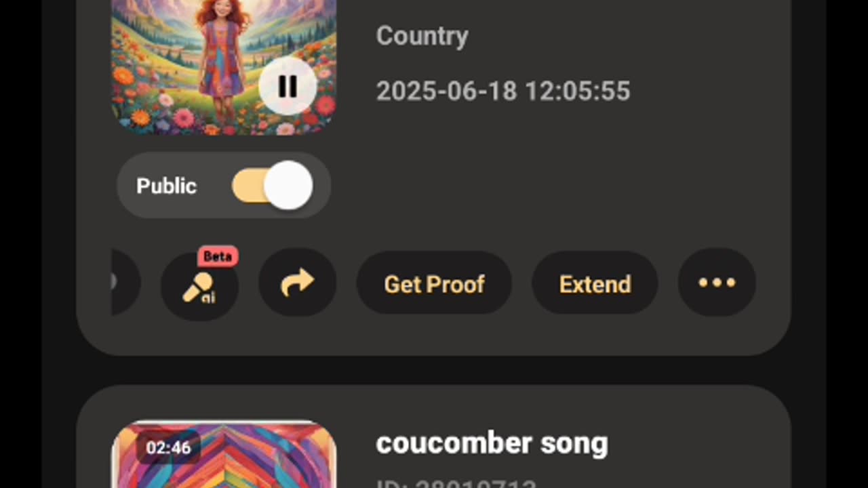The width and height of the screenshot is (868, 488).
Task: Click the Extend button
Action: pos(595,283)
